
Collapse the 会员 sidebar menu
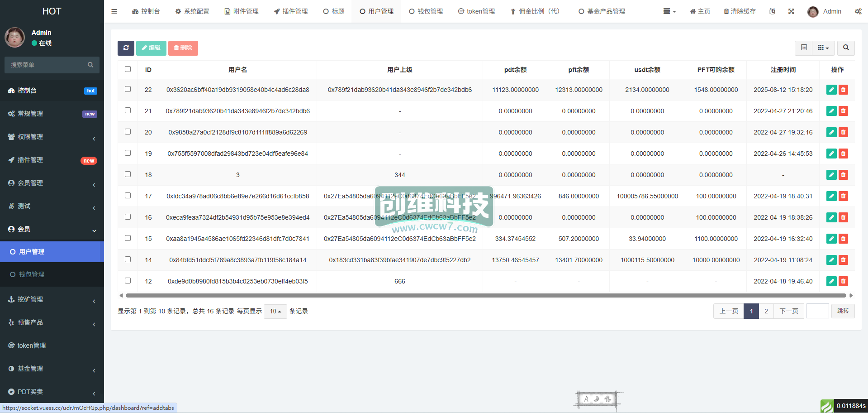coord(52,229)
